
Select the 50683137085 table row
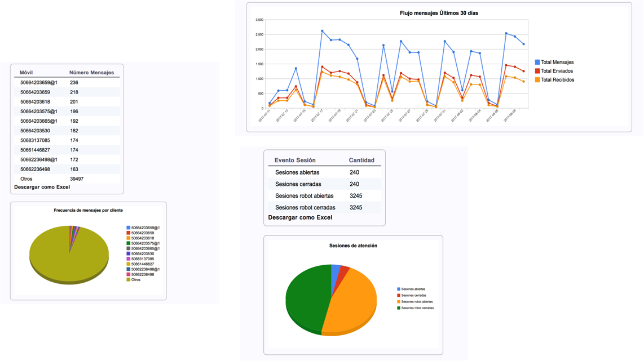click(67, 140)
